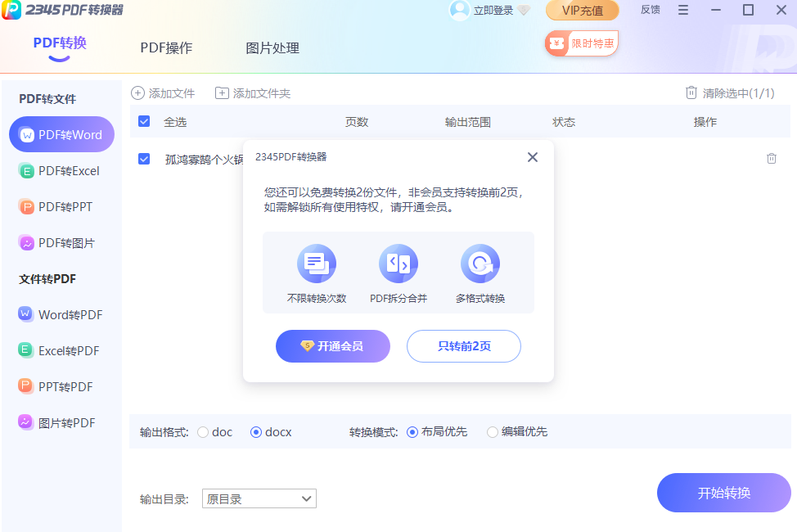797x532 pixels.
Task: Click the multi-format conversion icon
Action: point(480,264)
